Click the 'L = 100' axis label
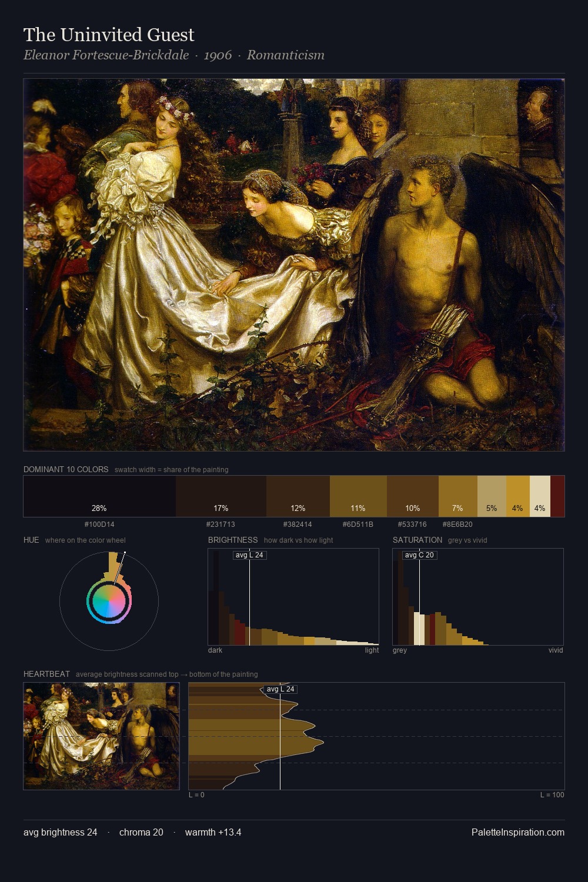Image resolution: width=588 pixels, height=882 pixels. pos(552,795)
